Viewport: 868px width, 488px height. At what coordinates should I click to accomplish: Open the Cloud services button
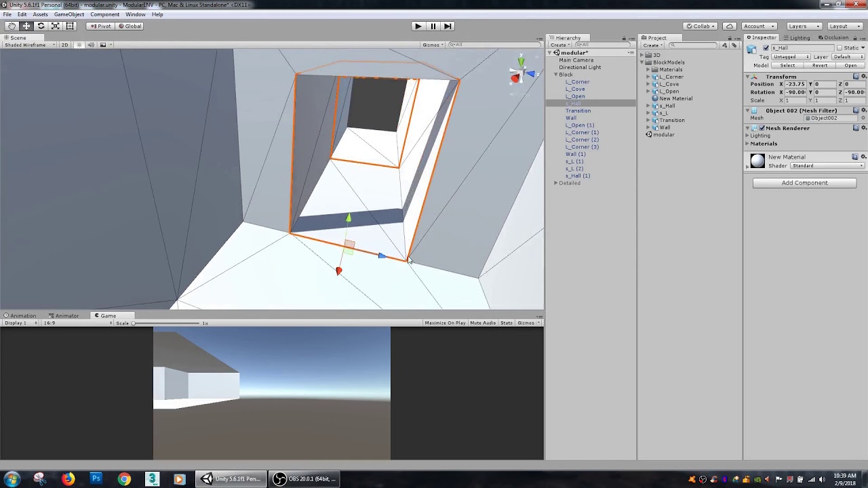pos(729,26)
